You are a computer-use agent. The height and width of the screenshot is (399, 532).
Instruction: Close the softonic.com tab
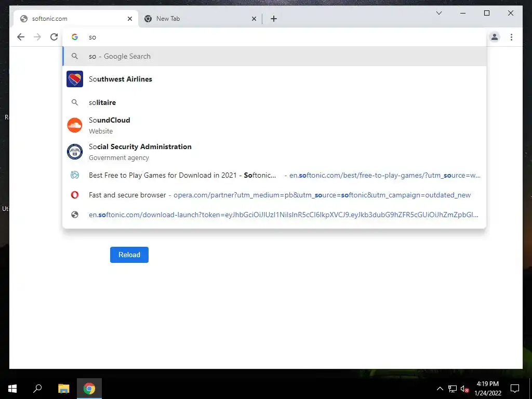click(x=129, y=19)
